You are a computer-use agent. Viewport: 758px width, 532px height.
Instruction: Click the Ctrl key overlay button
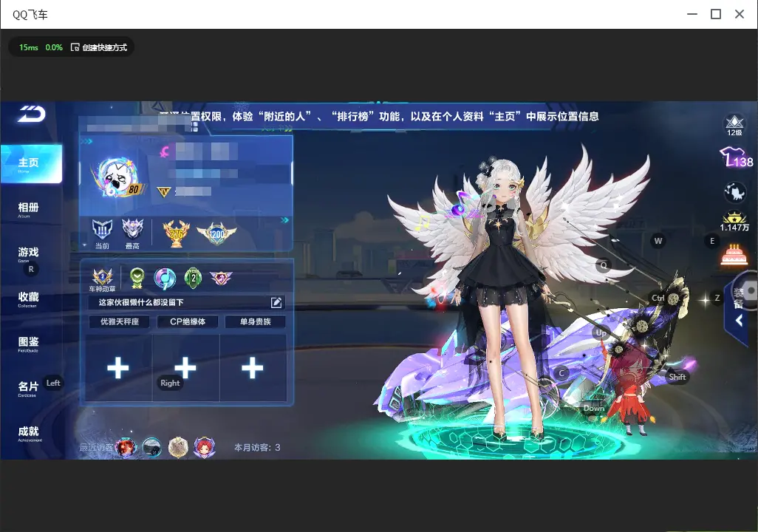658,298
